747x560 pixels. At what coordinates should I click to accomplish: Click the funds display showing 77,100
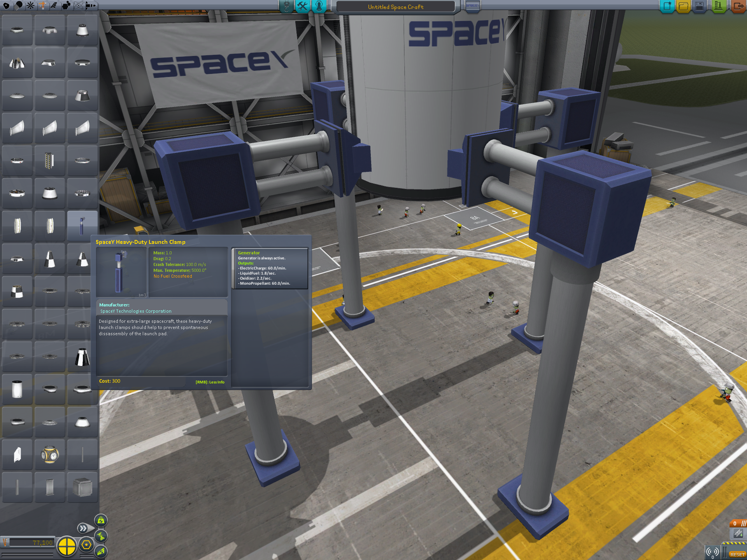coord(31,542)
